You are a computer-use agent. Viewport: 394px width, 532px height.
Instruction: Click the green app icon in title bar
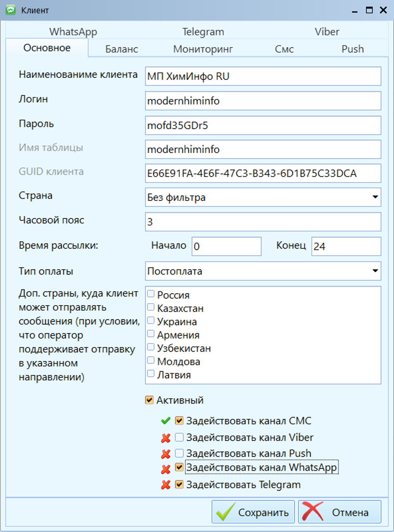point(11,10)
